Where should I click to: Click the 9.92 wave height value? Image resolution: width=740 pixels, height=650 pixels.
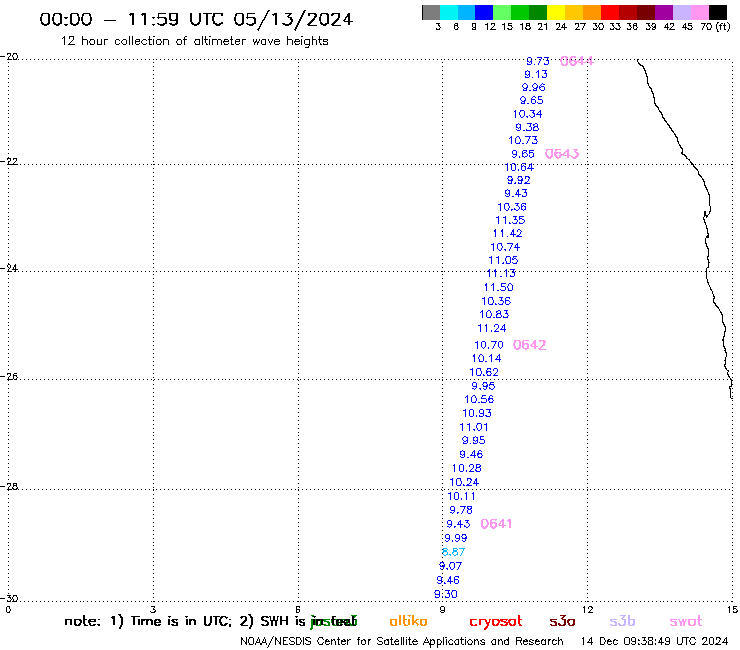point(518,180)
